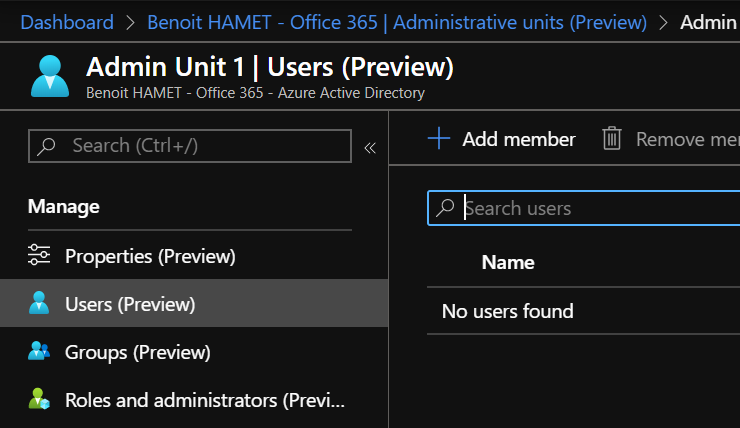The image size is (740, 428).
Task: Select the Users (Preview) label in the sidebar
Action: click(x=130, y=304)
